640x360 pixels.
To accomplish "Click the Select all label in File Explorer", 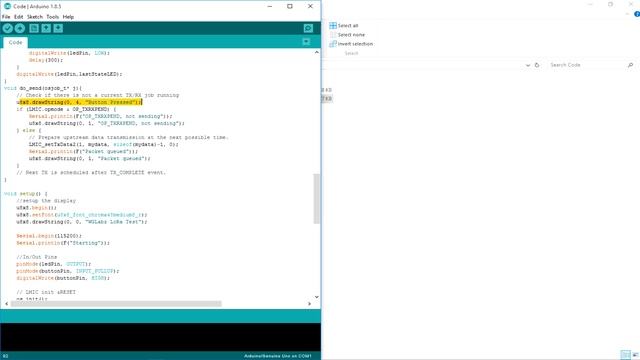I will coord(348,25).
